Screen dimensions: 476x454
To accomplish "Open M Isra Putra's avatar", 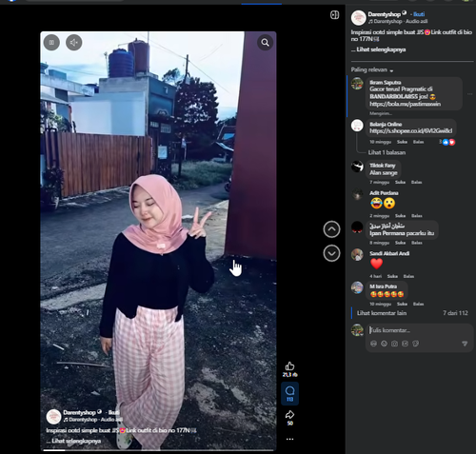I will [x=357, y=287].
